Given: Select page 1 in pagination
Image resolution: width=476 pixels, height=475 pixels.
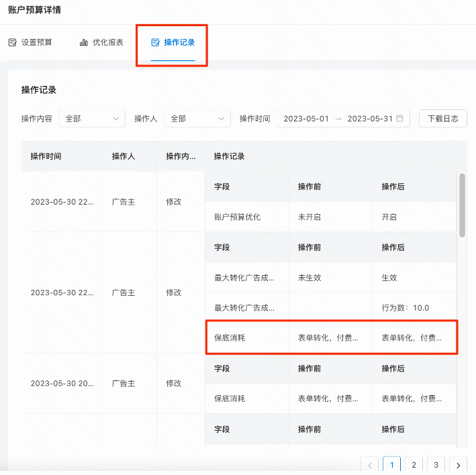Looking at the screenshot, I should point(391,465).
